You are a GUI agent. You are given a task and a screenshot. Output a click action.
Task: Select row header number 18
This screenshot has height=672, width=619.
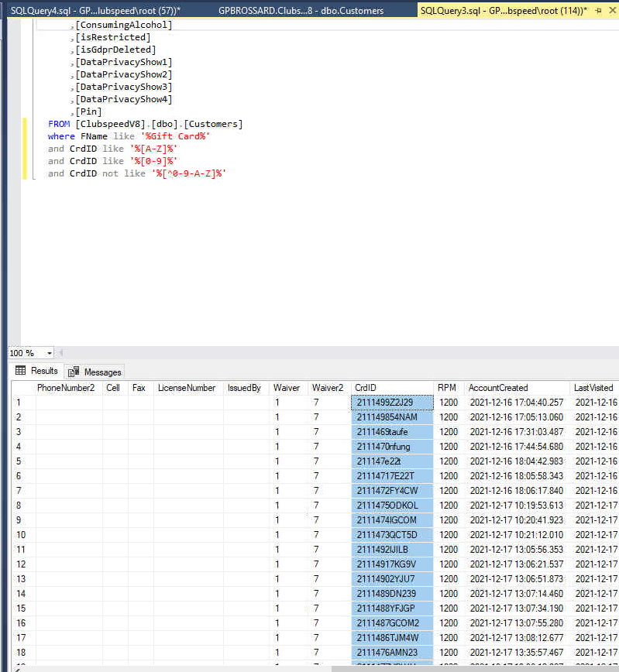click(23, 653)
